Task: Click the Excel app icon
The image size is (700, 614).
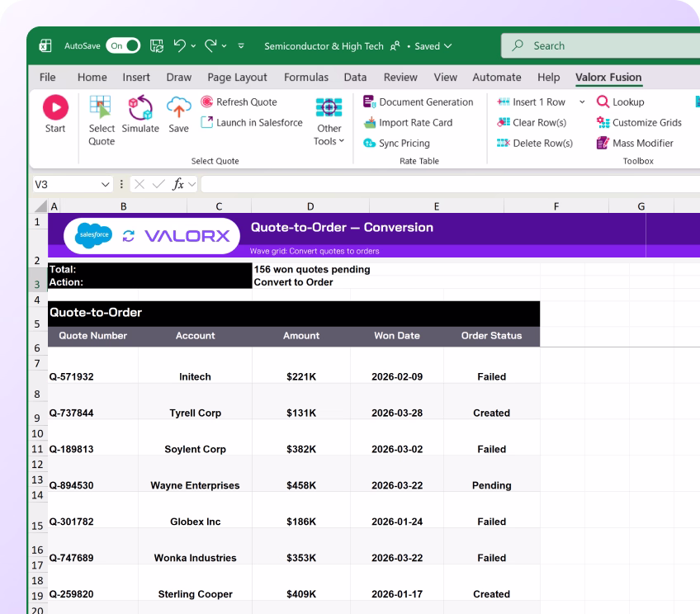Action: (45, 45)
